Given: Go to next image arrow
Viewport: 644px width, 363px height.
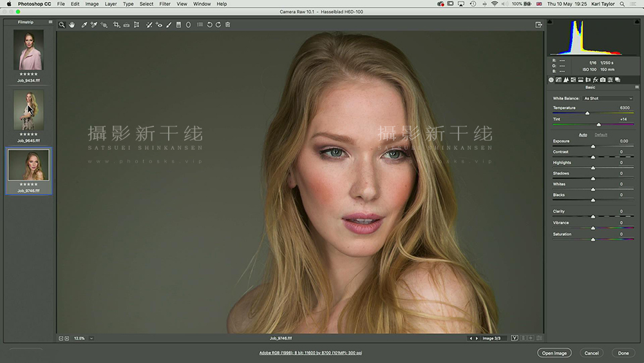Looking at the screenshot, I should coord(477,338).
